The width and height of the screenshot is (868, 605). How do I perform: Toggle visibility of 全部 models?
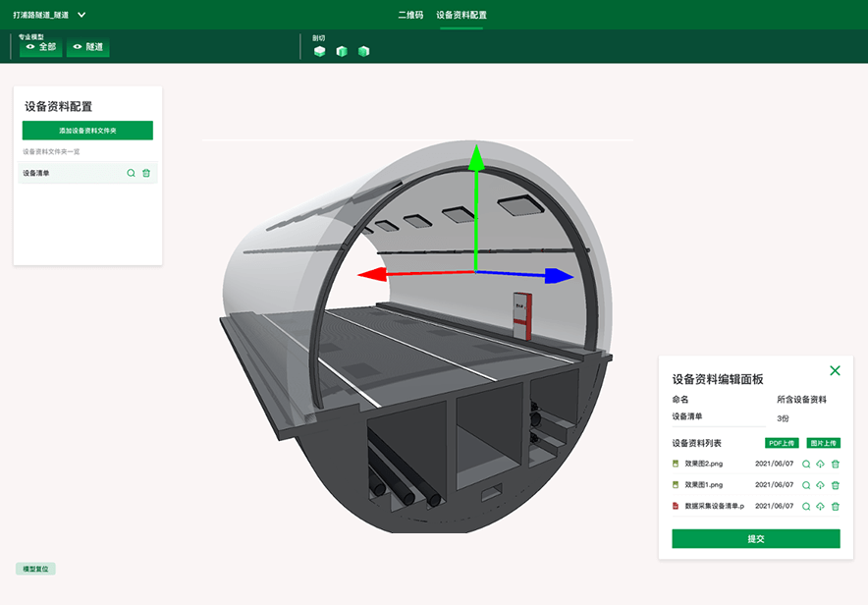40,47
